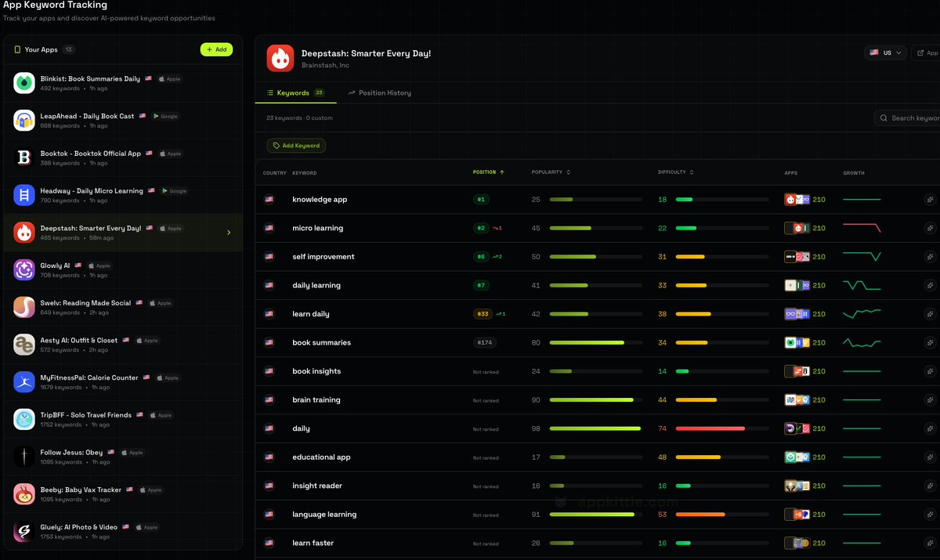Select the 'insight reader' keyword
The width and height of the screenshot is (940, 560).
[x=317, y=486]
